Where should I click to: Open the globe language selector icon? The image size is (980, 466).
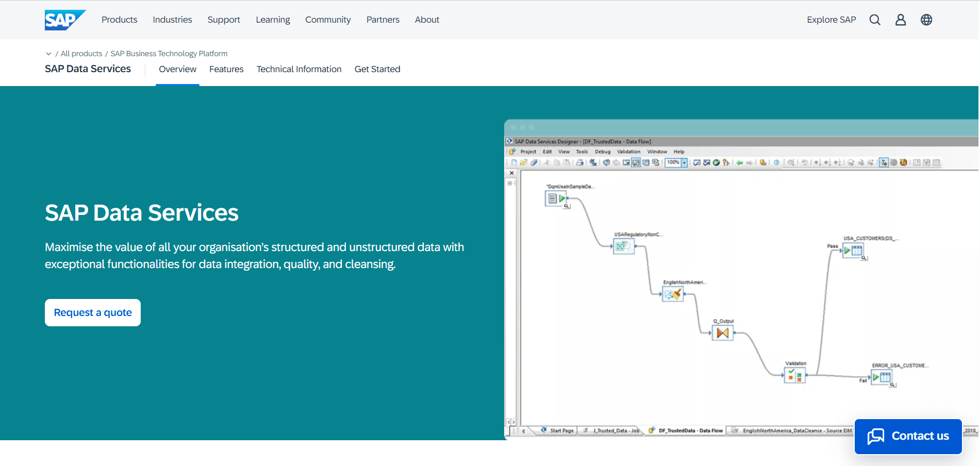coord(926,20)
